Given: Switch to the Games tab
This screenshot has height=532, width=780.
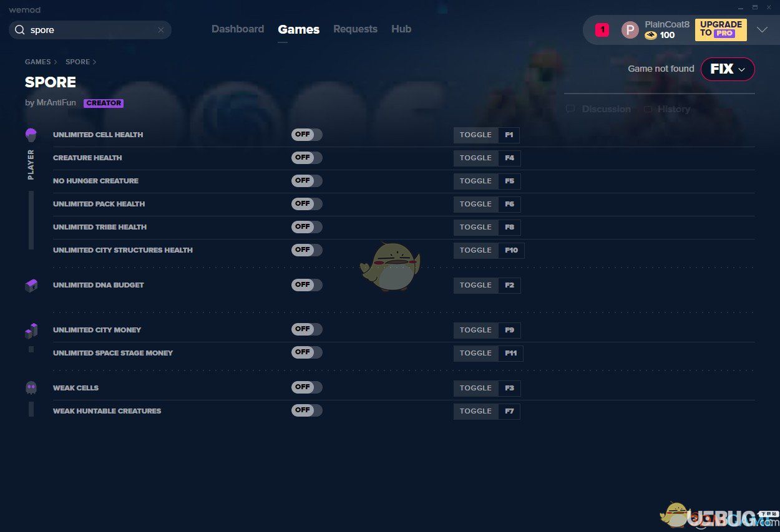Looking at the screenshot, I should (299, 29).
